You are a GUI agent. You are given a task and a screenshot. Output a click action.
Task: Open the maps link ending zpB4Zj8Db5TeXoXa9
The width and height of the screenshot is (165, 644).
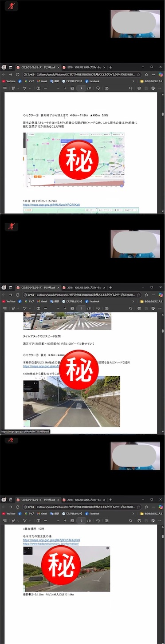tap(51, 540)
